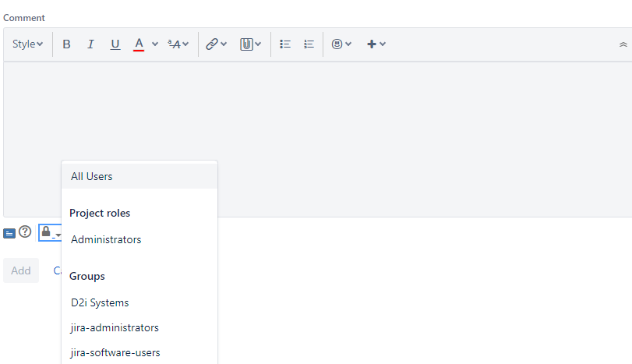Image resolution: width=632 pixels, height=364 pixels.
Task: Open the Style dropdown
Action: 27,44
